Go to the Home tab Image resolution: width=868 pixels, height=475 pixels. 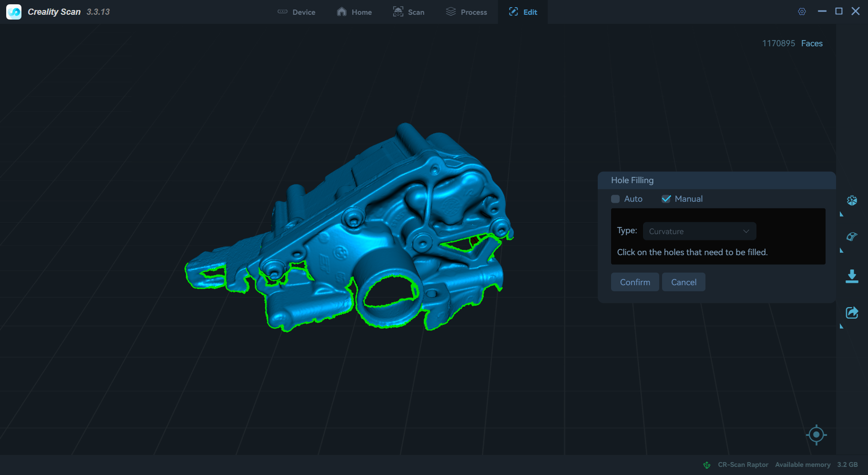coord(354,12)
